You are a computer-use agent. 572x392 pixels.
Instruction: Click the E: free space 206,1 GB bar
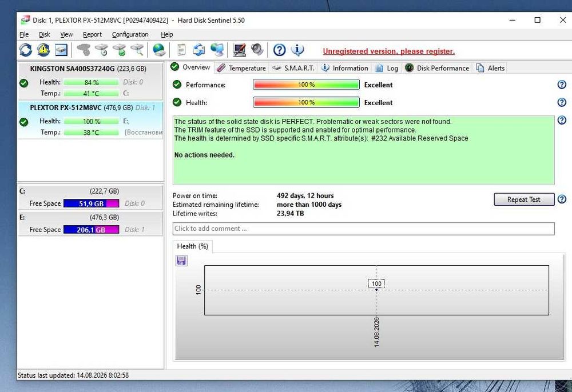(x=91, y=230)
